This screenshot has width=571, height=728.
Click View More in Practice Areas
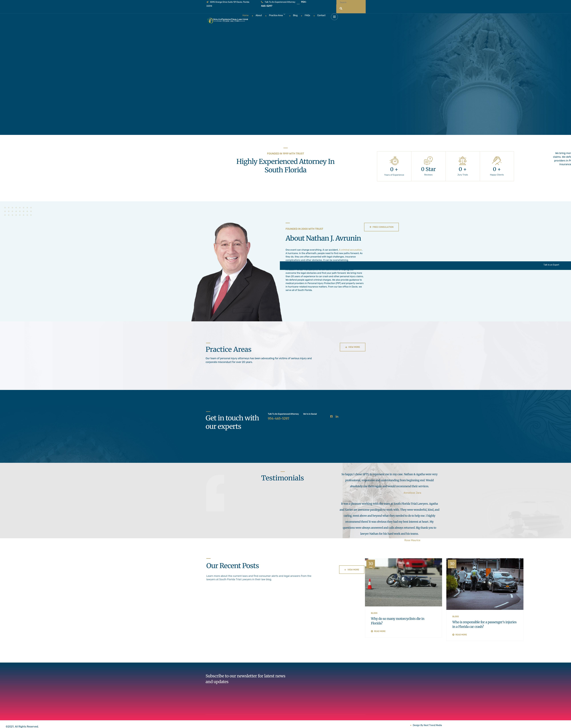(353, 347)
